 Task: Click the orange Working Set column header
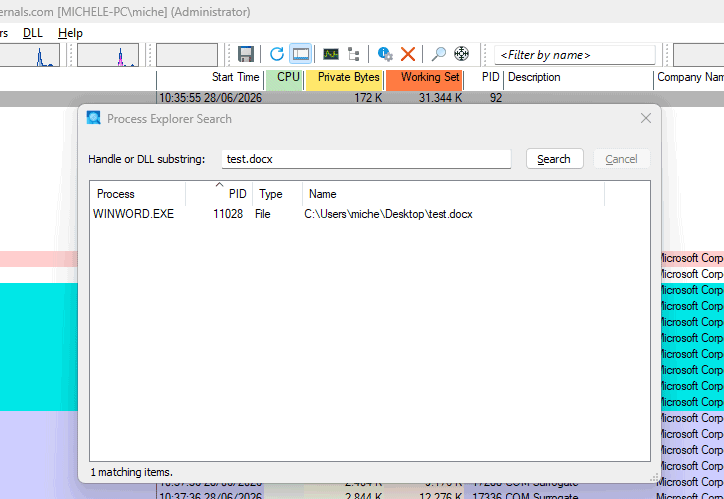click(424, 78)
